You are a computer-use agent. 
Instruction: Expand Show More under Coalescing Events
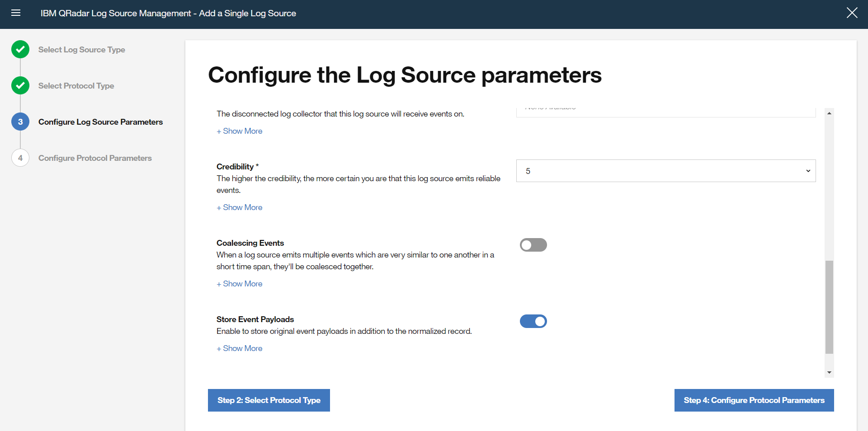(240, 284)
